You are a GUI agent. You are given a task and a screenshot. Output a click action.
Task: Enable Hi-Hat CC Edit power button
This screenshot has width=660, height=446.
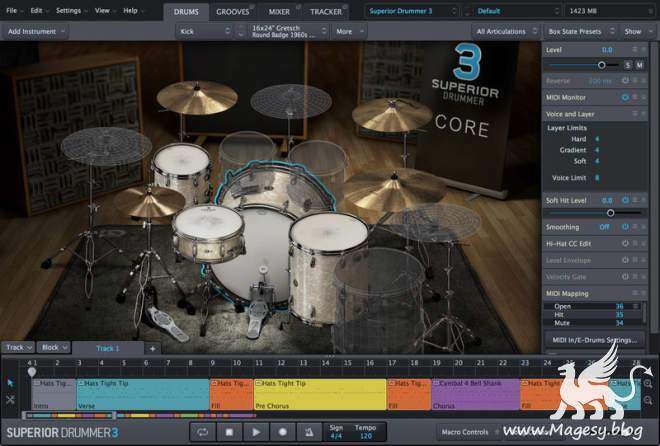point(625,243)
